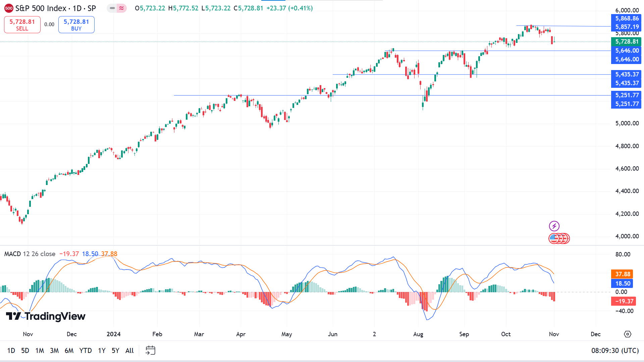Screen dimensions: 644x362
Task: Open the go-to-date calendar icon
Action: click(x=150, y=350)
